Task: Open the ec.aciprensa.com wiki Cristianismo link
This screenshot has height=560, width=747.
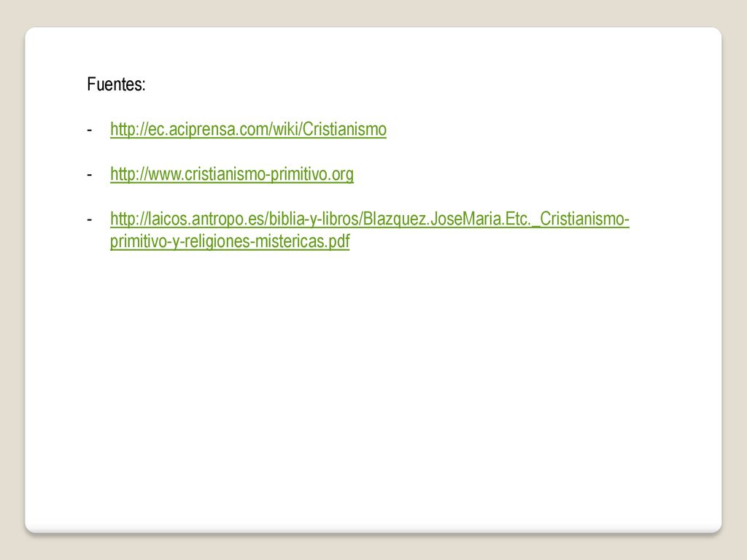Action: [248, 130]
